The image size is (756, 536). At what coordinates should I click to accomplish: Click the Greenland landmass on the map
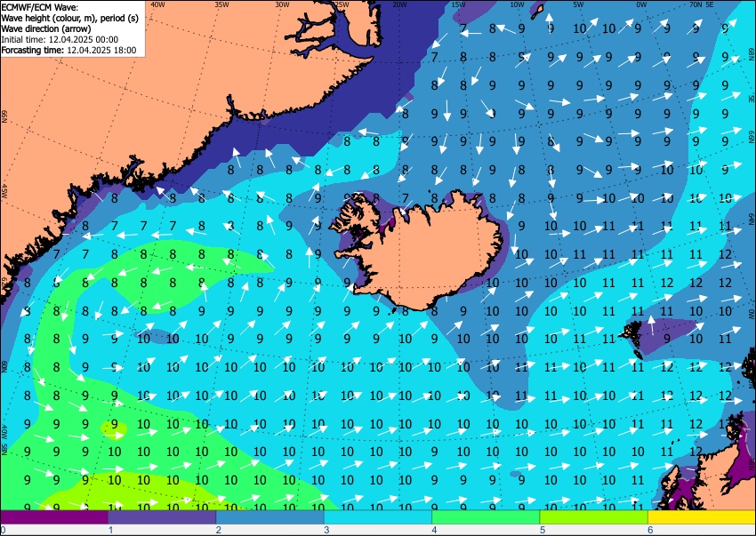[145, 106]
